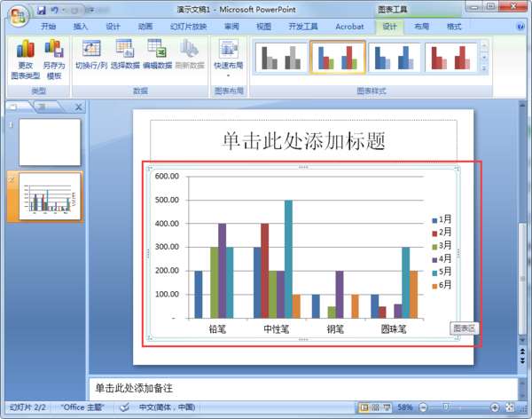Image resolution: width=532 pixels, height=419 pixels.
Task: Open the 插入 (Insert) ribbon tab
Action: (x=81, y=27)
